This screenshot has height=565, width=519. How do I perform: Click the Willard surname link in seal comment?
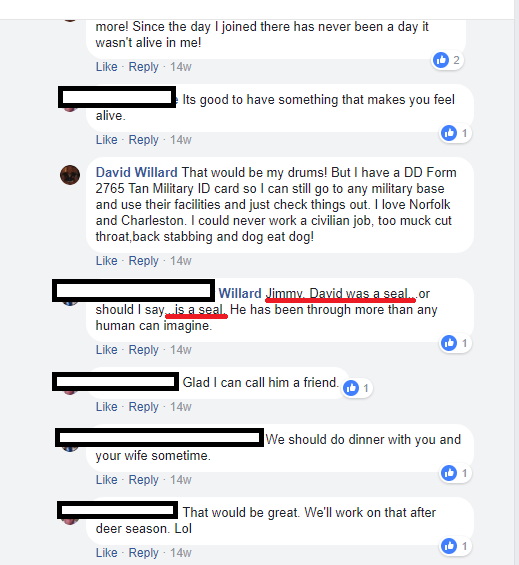click(240, 293)
